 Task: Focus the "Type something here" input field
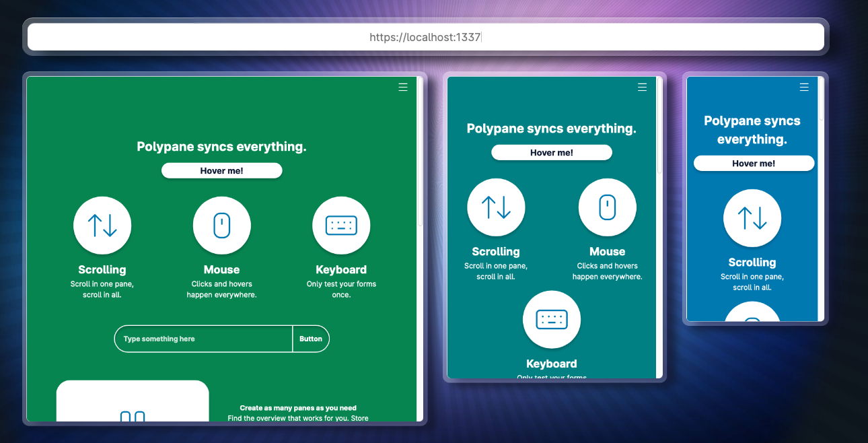(x=203, y=339)
